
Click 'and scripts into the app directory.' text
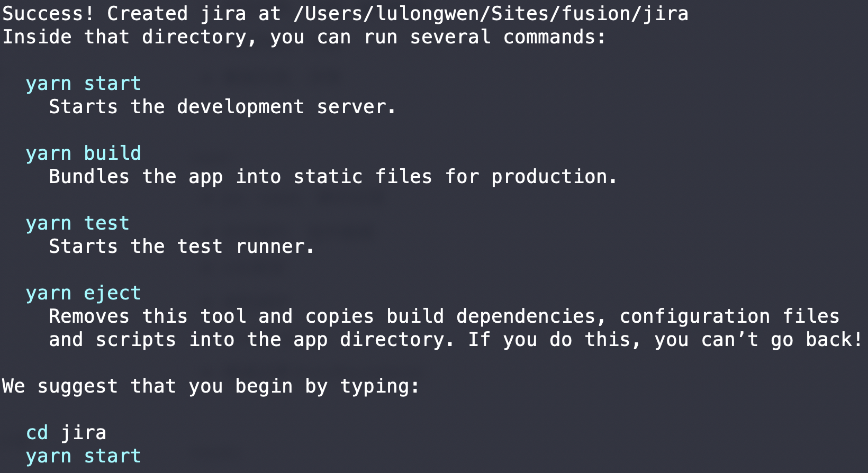click(x=251, y=340)
